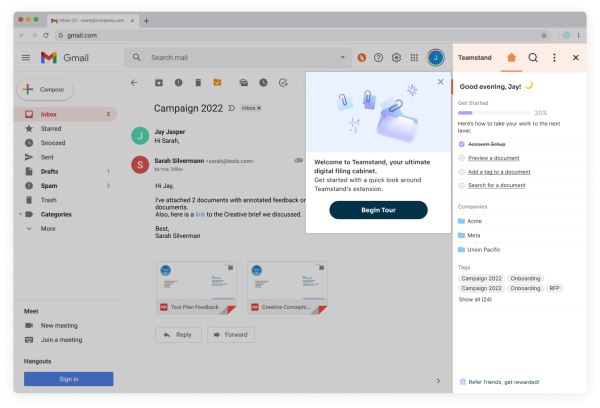Open Google apps grid
The height and width of the screenshot is (408, 600).
pyautogui.click(x=414, y=57)
